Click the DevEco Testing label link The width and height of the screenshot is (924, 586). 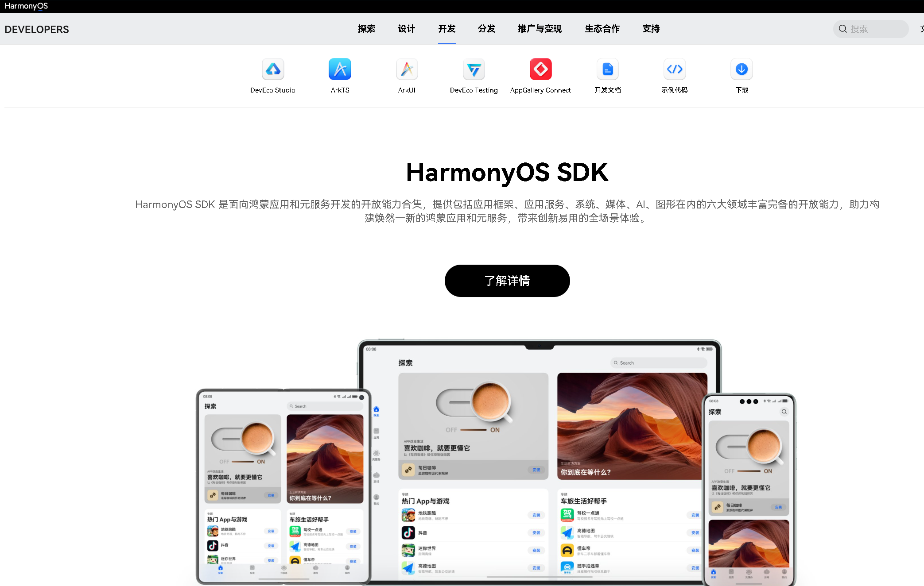coord(474,90)
